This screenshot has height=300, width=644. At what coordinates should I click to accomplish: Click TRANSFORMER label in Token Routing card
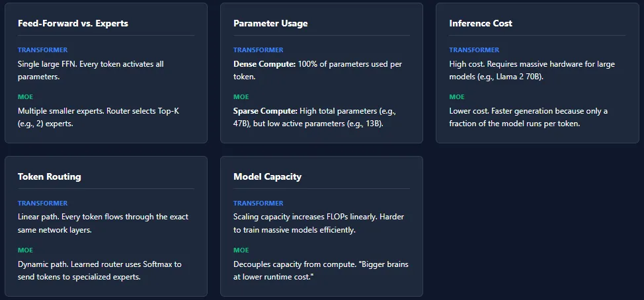tap(42, 204)
